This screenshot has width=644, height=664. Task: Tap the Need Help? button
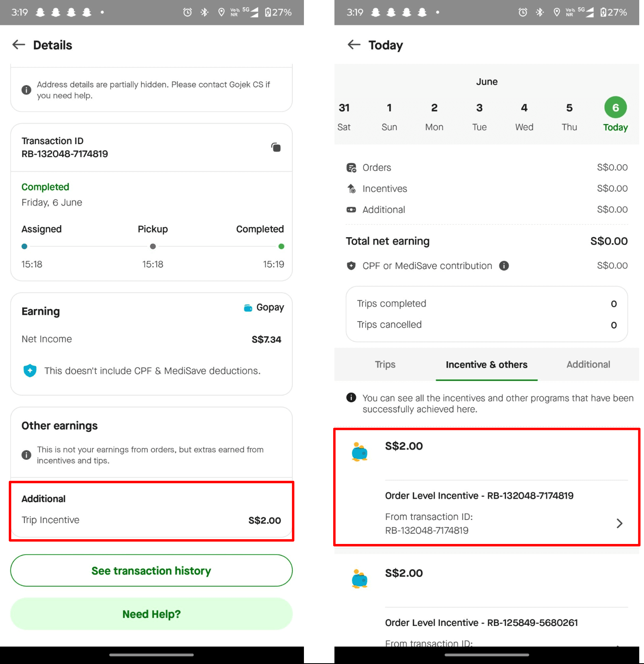151,614
